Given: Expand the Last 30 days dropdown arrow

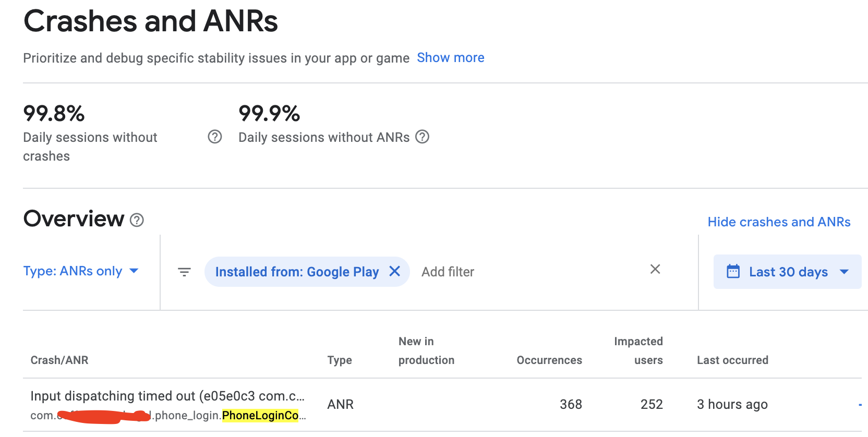Looking at the screenshot, I should pos(844,272).
